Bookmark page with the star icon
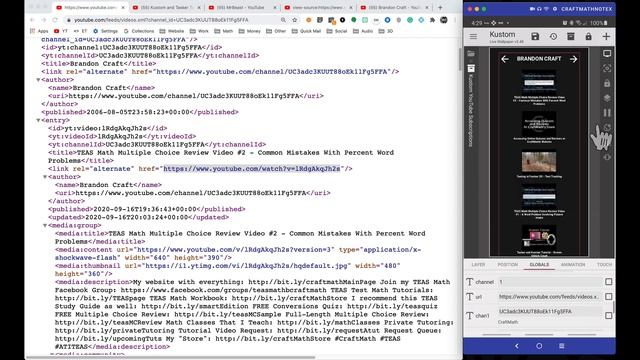640x360 pixels. tap(295, 20)
